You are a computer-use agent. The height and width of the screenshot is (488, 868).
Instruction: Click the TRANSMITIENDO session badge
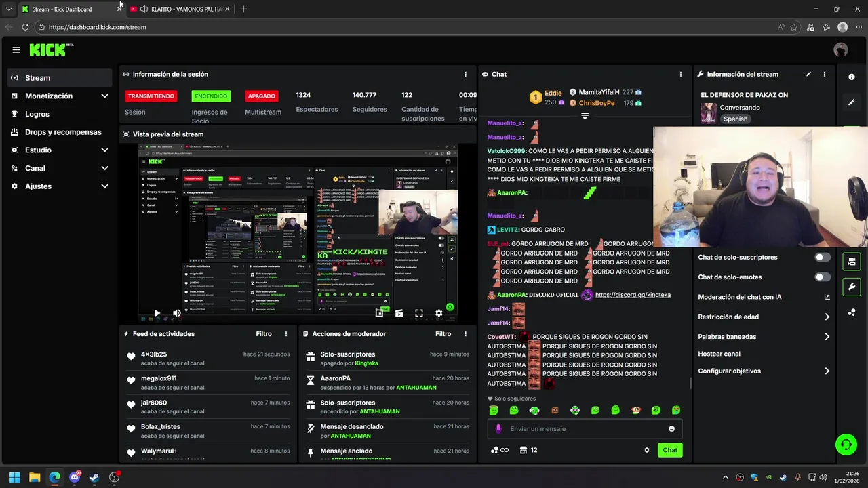[x=151, y=96]
